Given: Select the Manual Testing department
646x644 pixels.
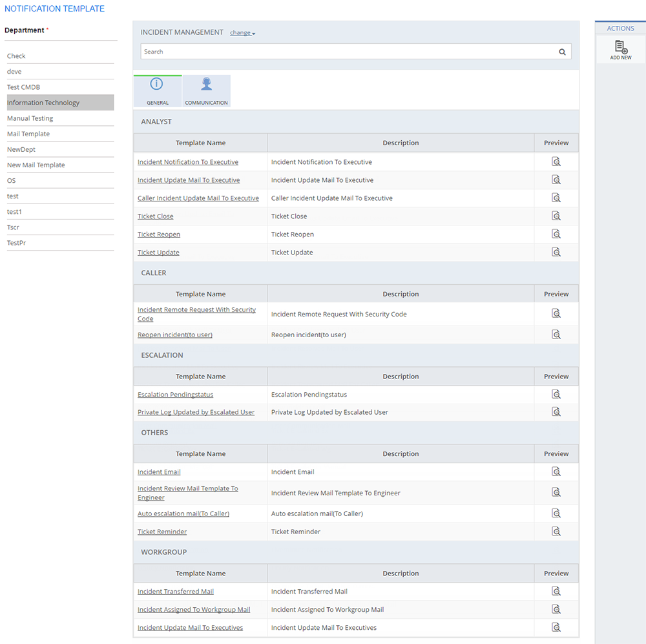Looking at the screenshot, I should 30,119.
